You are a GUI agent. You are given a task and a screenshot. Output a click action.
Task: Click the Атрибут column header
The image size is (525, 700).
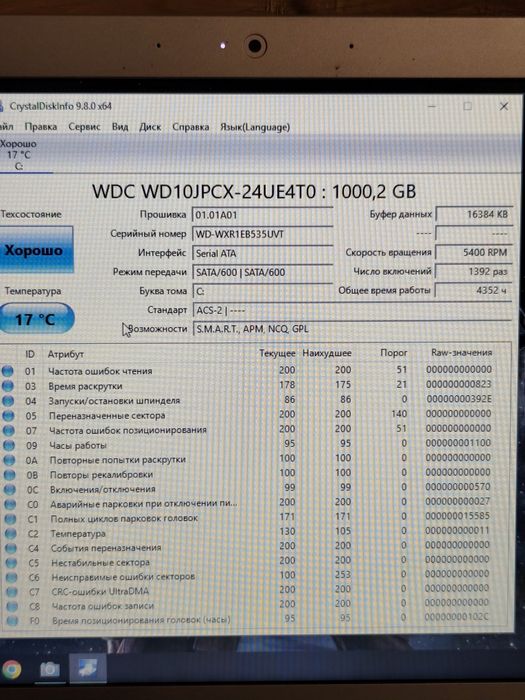[66, 354]
